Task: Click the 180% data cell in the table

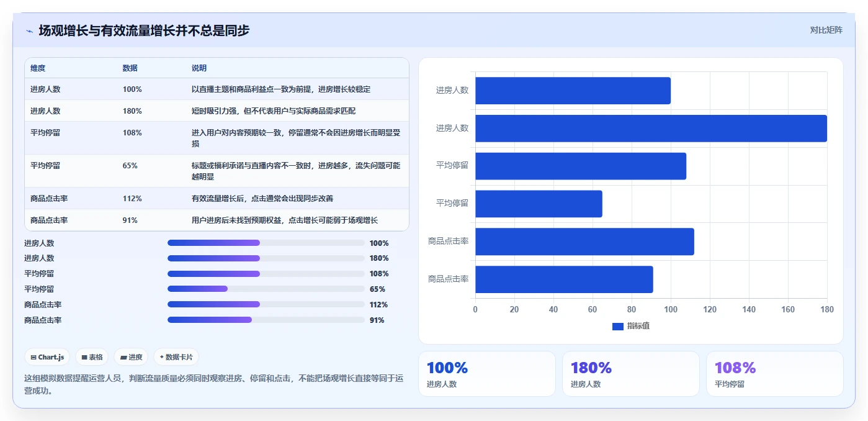Action: [132, 111]
